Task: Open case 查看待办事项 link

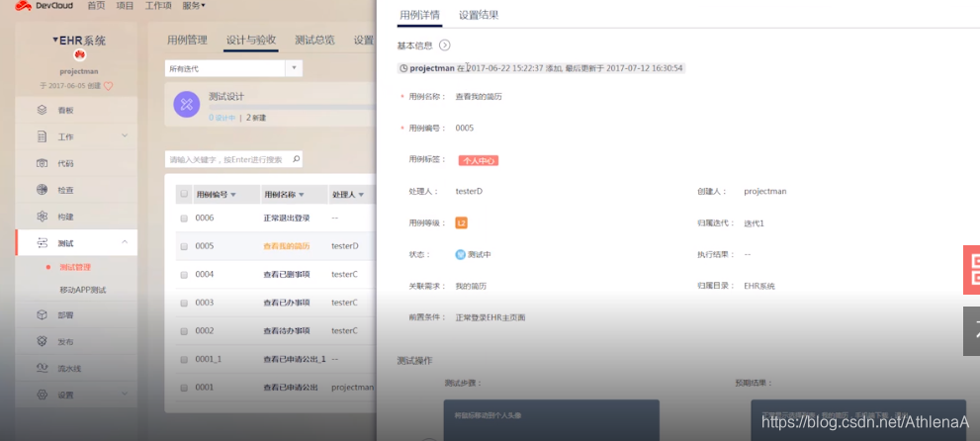Action: [286, 330]
